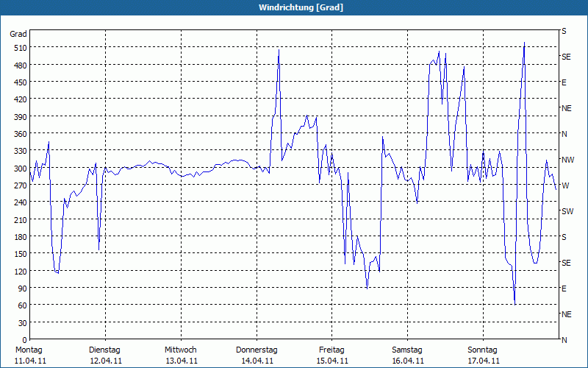
Task: Select the date "12.04.11"
Action: [x=106, y=361]
